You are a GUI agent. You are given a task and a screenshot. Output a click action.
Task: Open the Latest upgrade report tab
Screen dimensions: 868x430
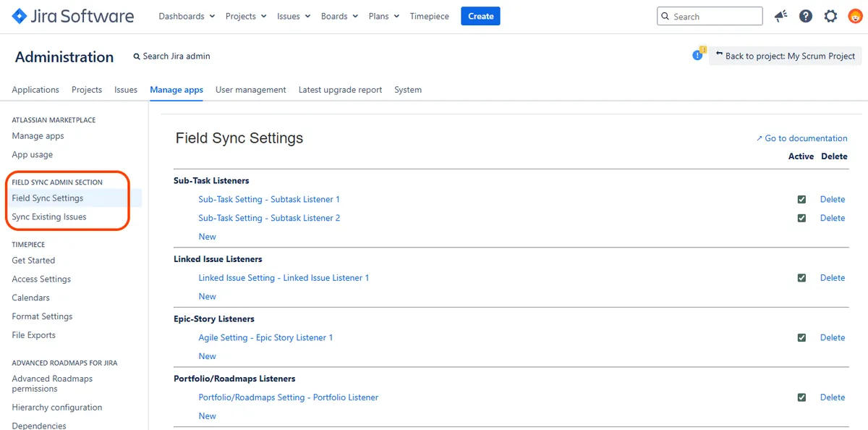coord(340,90)
